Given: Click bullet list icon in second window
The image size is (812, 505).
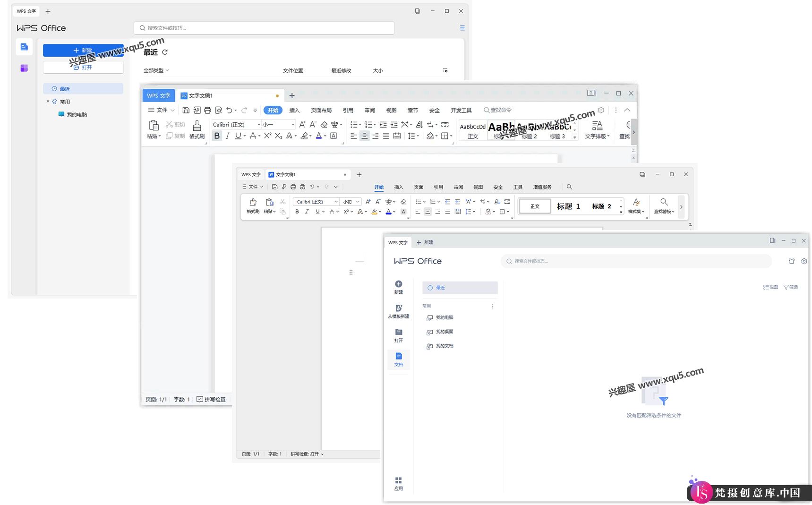Looking at the screenshot, I should tap(354, 124).
